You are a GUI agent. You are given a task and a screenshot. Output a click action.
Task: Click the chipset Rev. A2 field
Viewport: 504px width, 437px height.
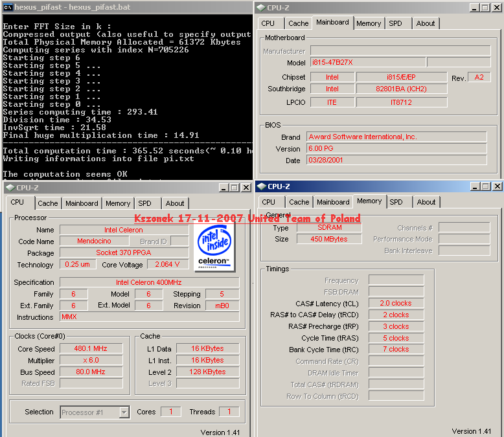point(479,77)
